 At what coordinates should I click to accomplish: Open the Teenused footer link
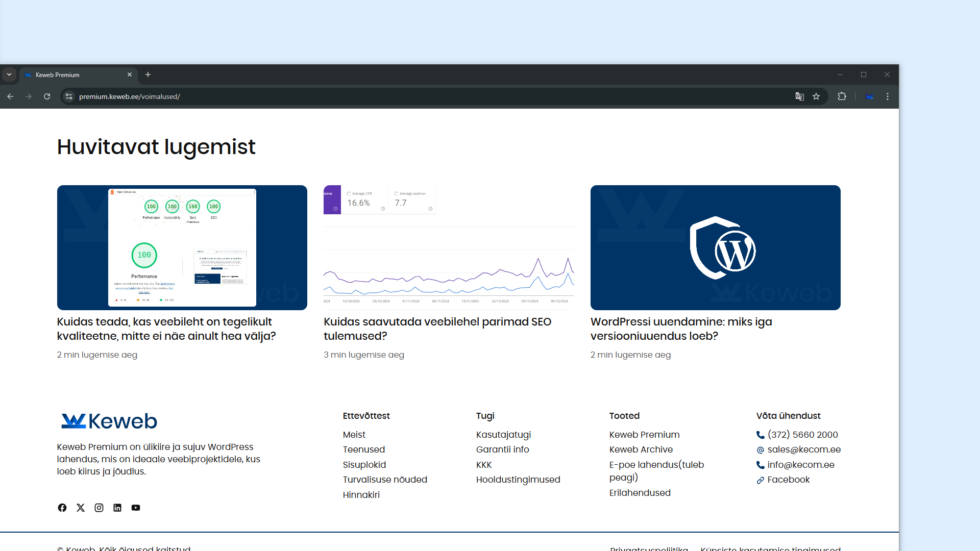click(x=364, y=449)
